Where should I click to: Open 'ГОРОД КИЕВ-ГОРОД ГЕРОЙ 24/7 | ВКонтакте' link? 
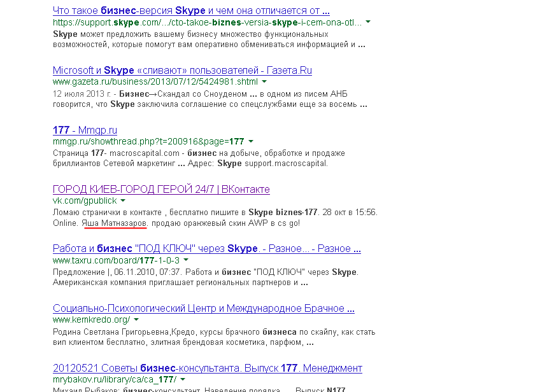pyautogui.click(x=161, y=189)
